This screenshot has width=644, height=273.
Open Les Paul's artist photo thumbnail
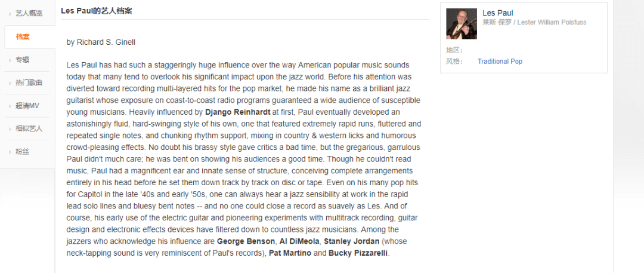coord(462,24)
